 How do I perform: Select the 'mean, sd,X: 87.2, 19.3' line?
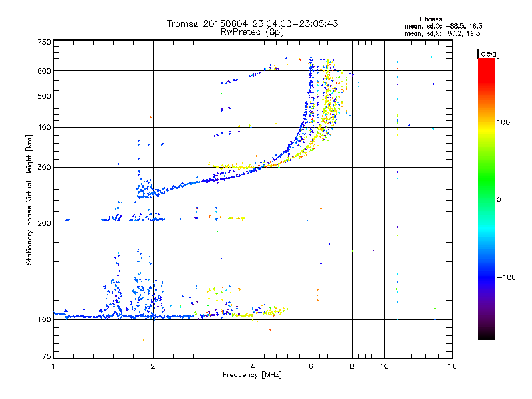[442, 33]
